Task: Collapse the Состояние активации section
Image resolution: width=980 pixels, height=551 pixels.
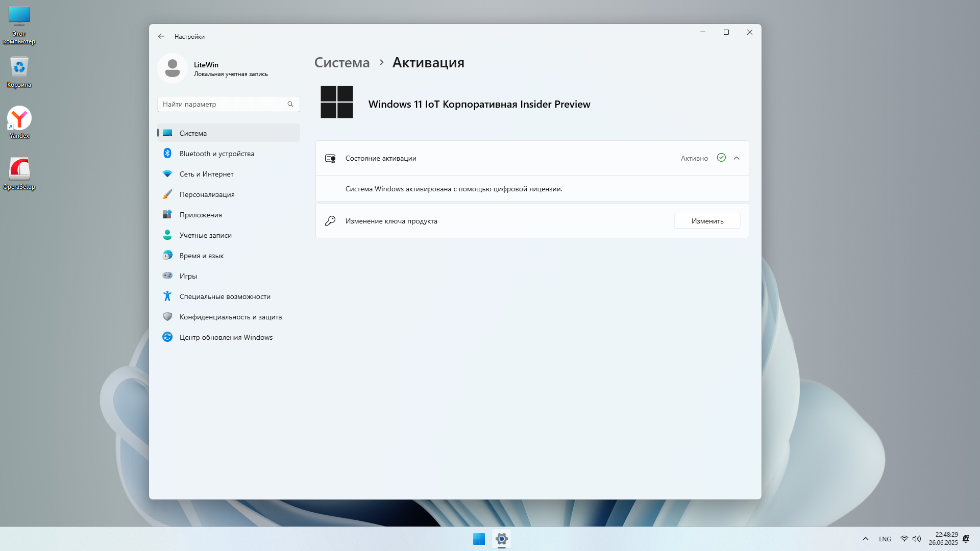Action: coord(737,158)
